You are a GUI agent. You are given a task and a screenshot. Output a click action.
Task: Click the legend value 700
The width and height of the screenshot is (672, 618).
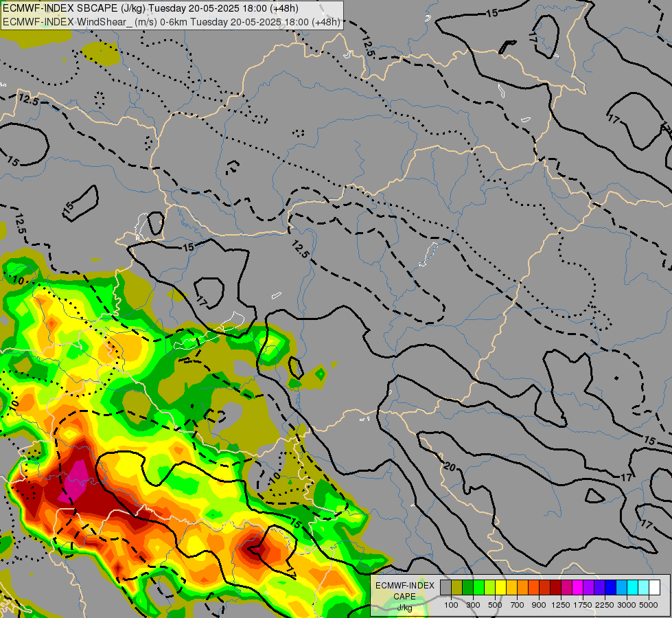(x=518, y=605)
